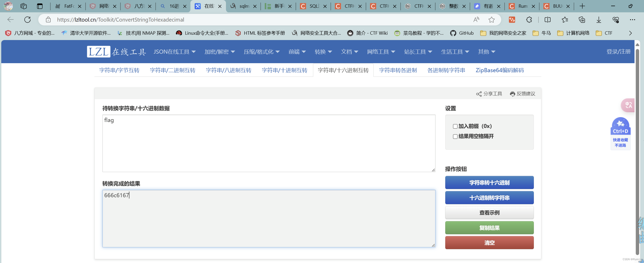This screenshot has width=644, height=263.
Task: Switch to ZipBase64编码解码 tab
Action: pos(500,70)
